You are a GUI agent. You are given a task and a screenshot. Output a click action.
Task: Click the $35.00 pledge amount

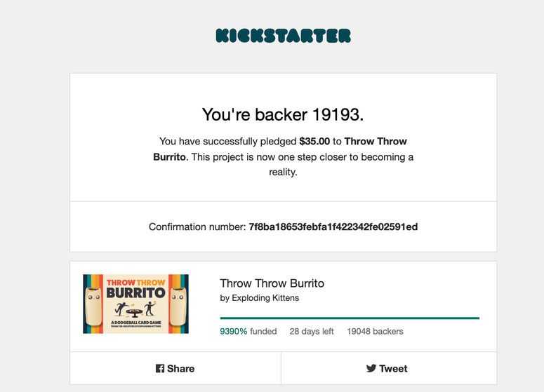tap(314, 142)
